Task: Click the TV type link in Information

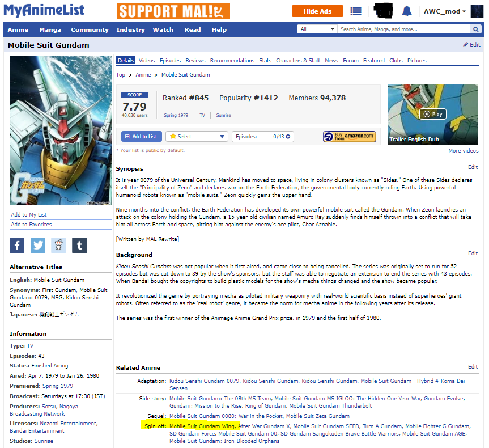Action: [30, 346]
